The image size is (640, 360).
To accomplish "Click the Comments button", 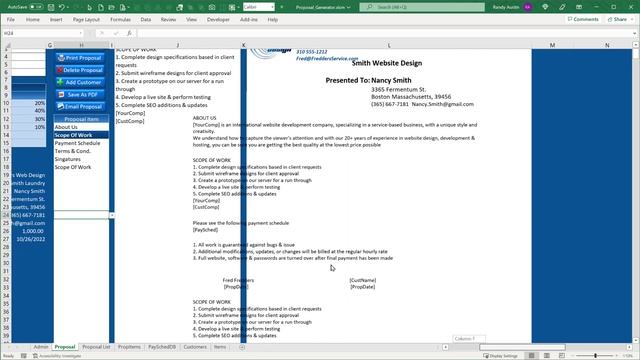I will [x=583, y=19].
